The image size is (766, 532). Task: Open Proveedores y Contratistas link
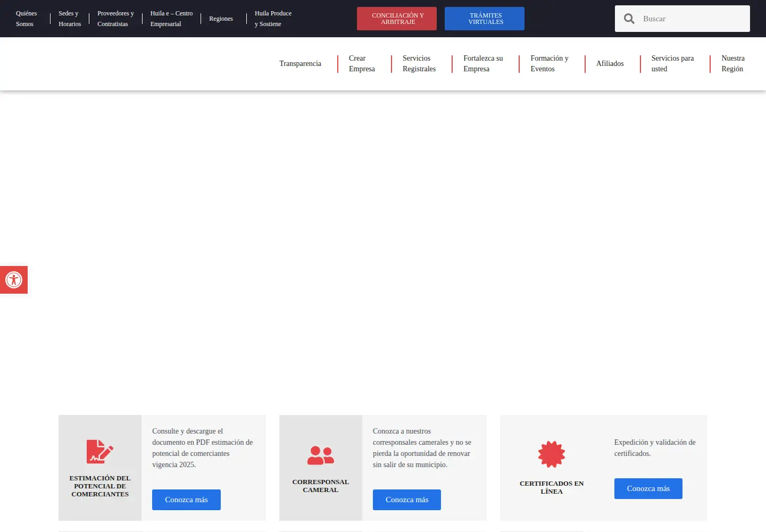coord(115,19)
